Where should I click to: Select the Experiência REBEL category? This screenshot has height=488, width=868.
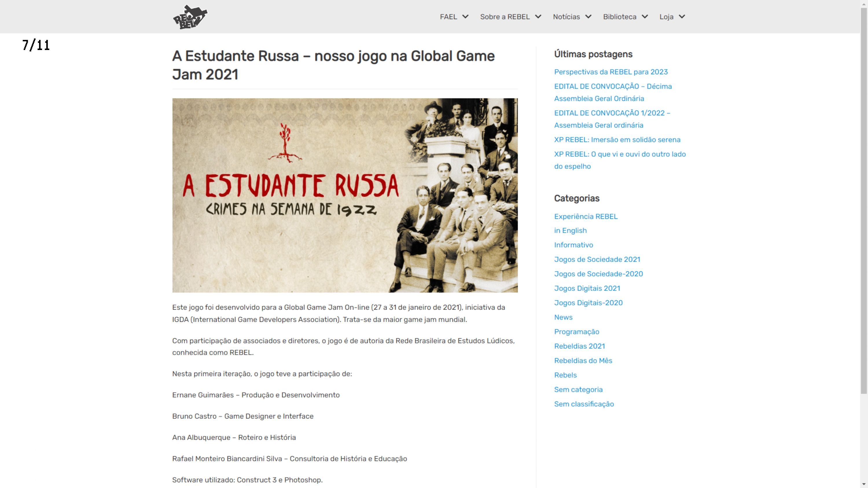click(x=586, y=216)
